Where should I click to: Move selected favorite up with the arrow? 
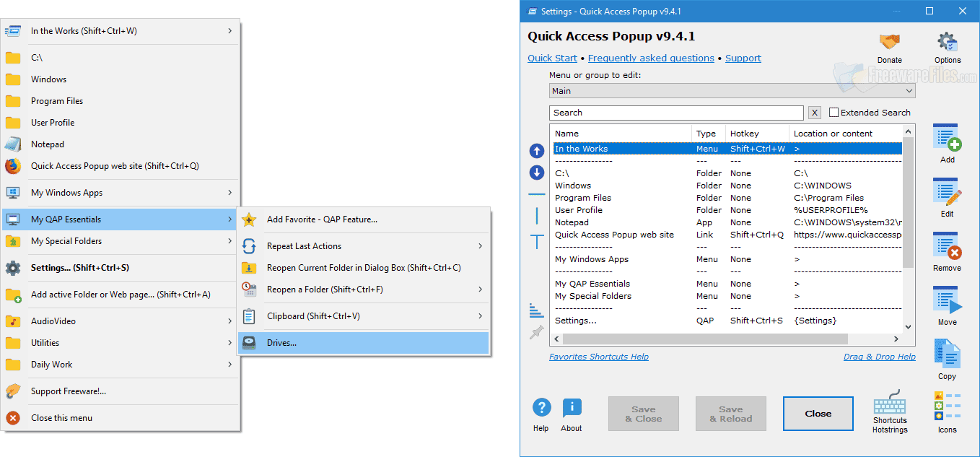pos(536,151)
